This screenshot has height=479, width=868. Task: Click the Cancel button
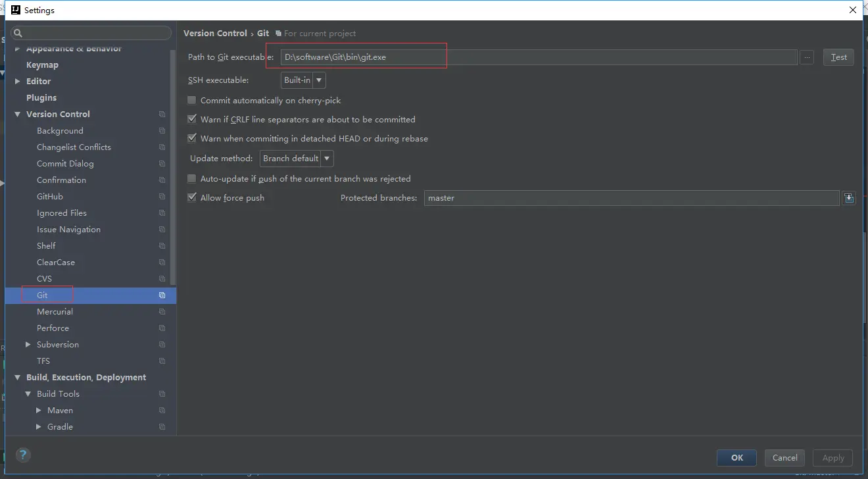click(785, 458)
